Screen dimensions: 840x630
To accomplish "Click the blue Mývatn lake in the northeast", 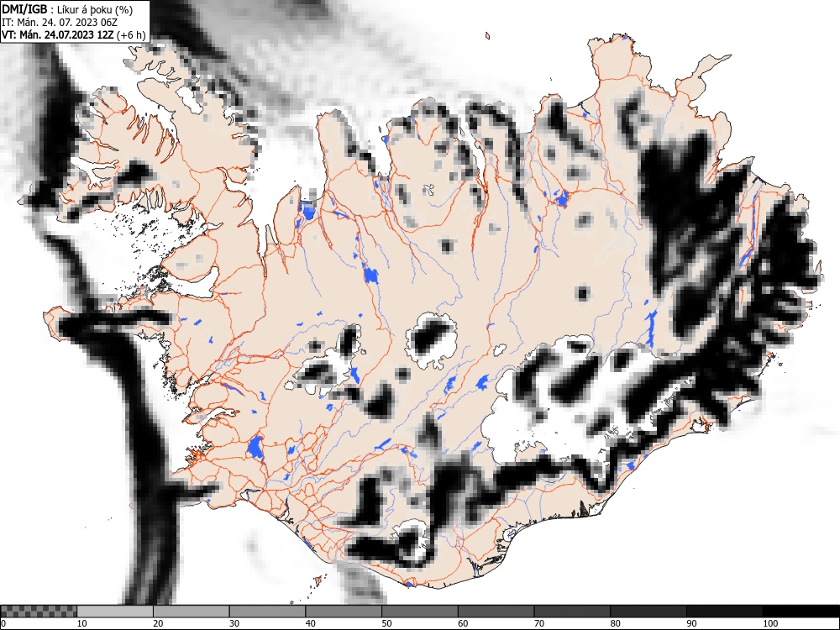I will pos(561,199).
